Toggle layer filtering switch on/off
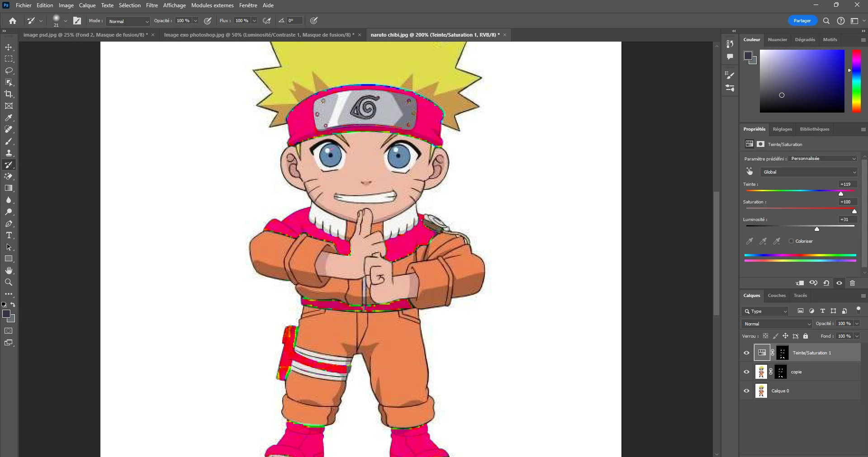The width and height of the screenshot is (868, 457). point(858,310)
